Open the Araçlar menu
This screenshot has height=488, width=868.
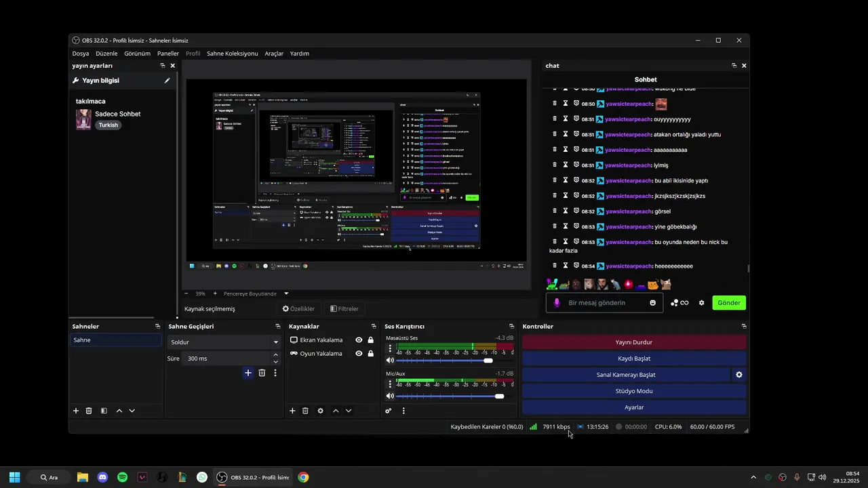pos(274,54)
